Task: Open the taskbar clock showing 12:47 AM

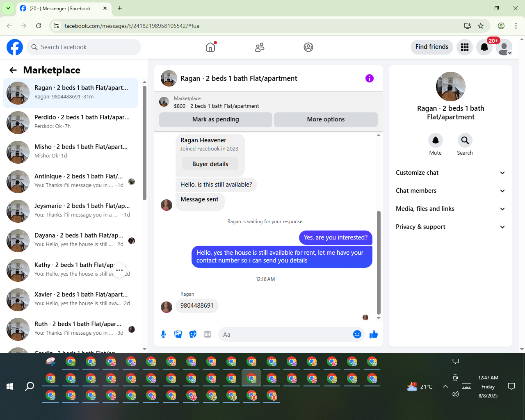Action: 488,386
